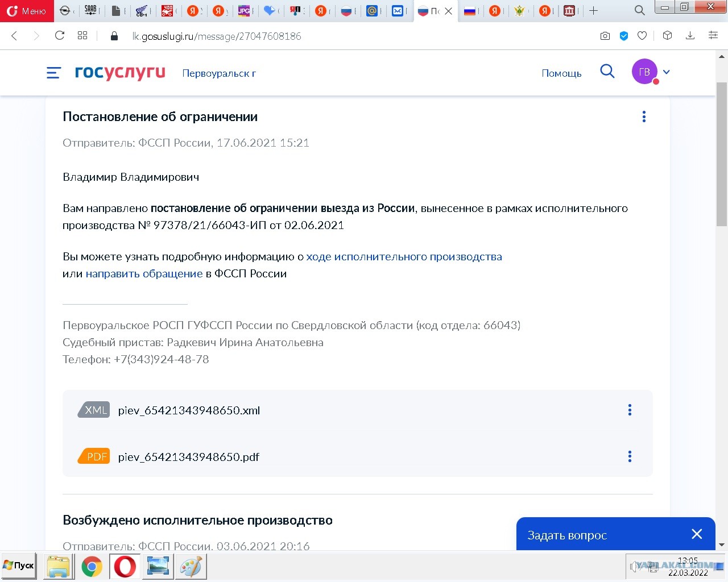Select the bailiff line Радкевич Ирина Анатольевна
Screen dimensions: 728x582
click(193, 342)
